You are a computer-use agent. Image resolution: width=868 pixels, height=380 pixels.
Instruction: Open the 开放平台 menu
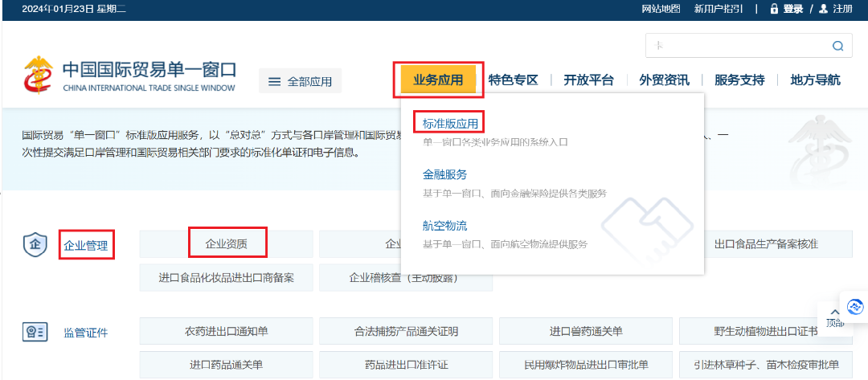tap(588, 80)
